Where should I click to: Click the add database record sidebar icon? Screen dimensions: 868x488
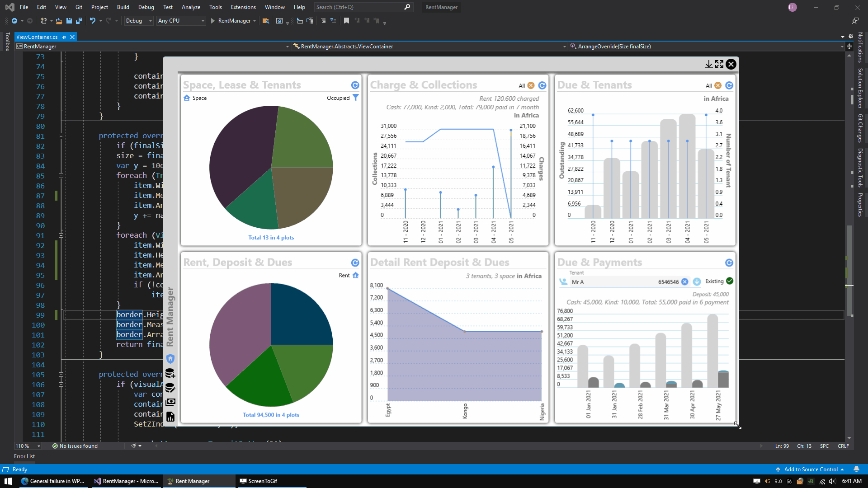170,374
